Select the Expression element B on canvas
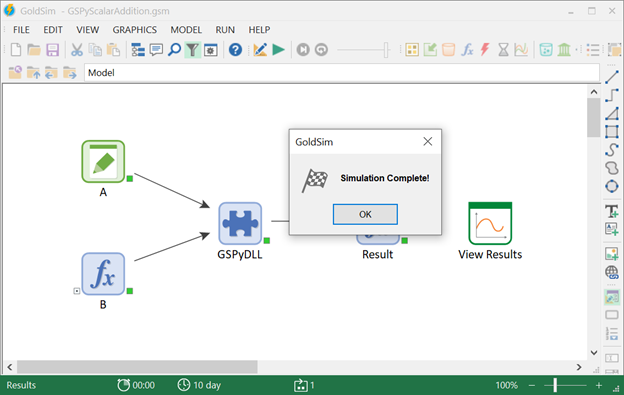The image size is (624, 395). point(103,274)
